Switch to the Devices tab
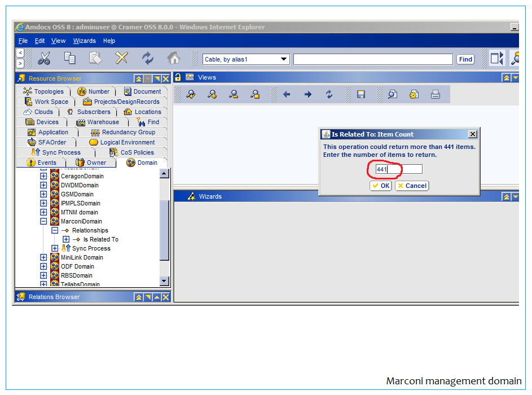Image resolution: width=532 pixels, height=395 pixels. click(42, 122)
